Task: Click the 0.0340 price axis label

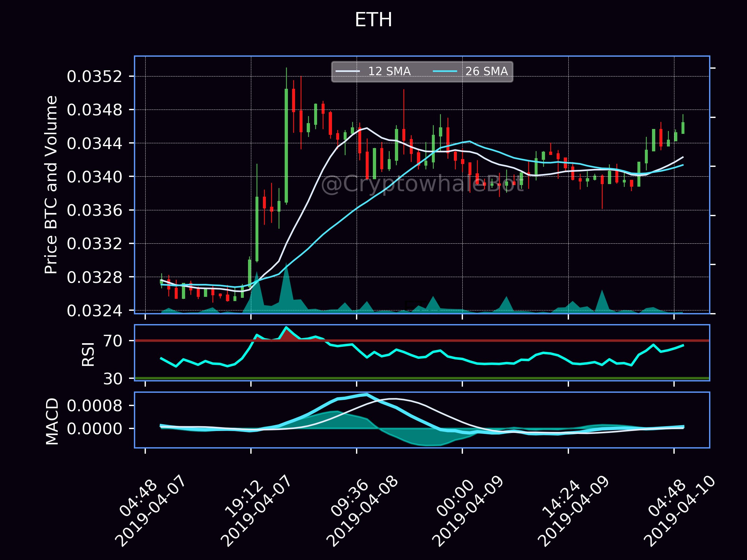Action: coord(94,177)
